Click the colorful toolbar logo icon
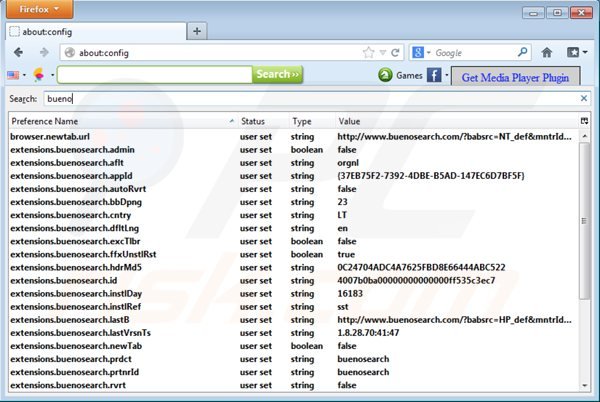600x402 pixels. coord(39,75)
